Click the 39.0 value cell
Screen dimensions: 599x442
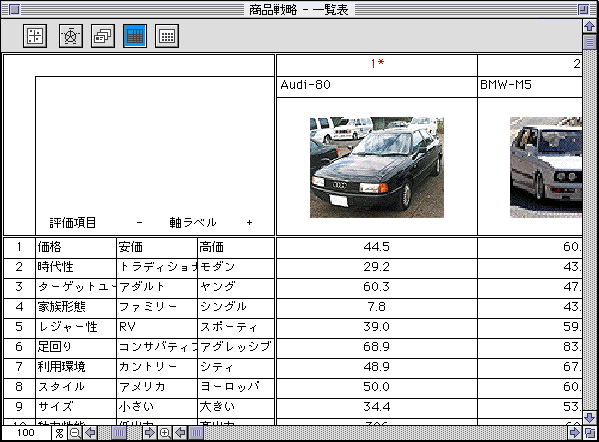[x=377, y=327]
